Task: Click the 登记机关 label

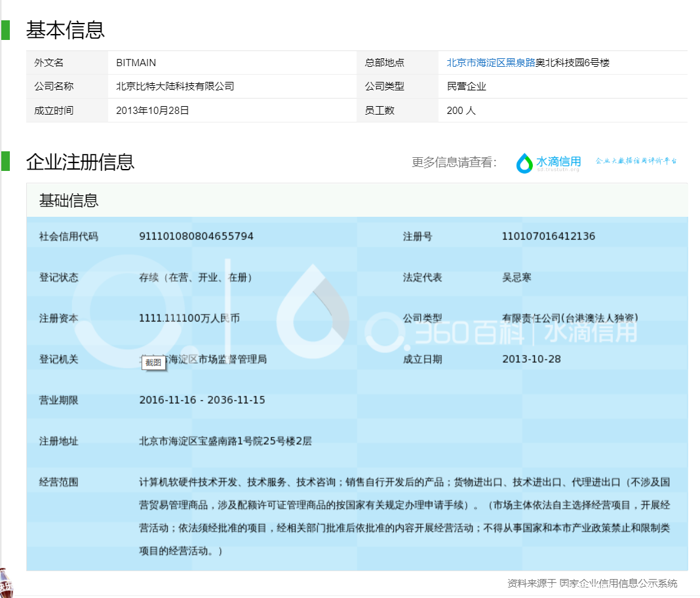Action: pyautogui.click(x=58, y=359)
